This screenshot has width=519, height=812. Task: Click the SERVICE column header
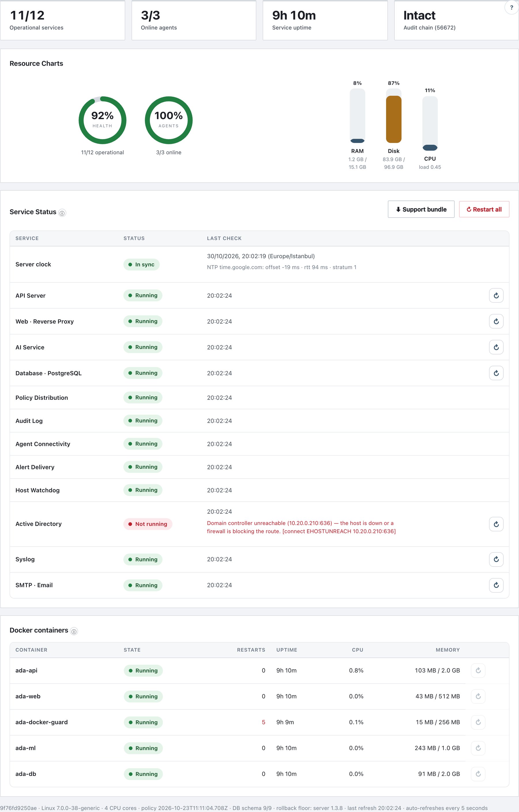[27, 238]
